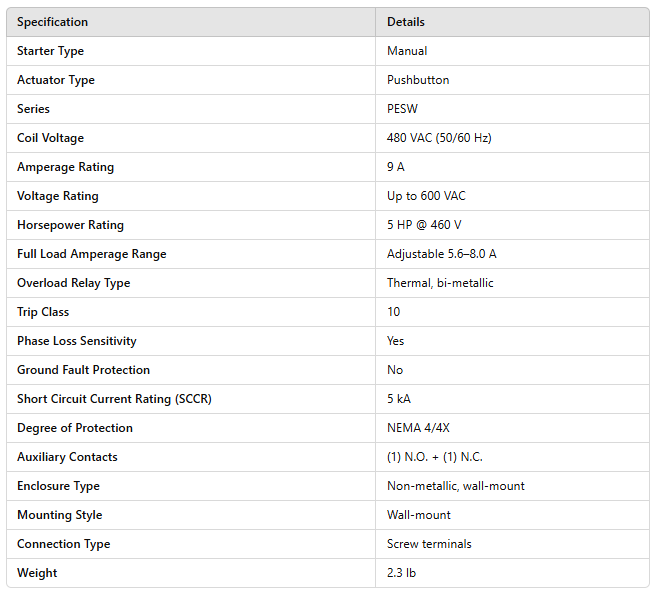The image size is (657, 593).
Task: Click the Phase Loss Sensitivity label
Action: click(x=77, y=341)
